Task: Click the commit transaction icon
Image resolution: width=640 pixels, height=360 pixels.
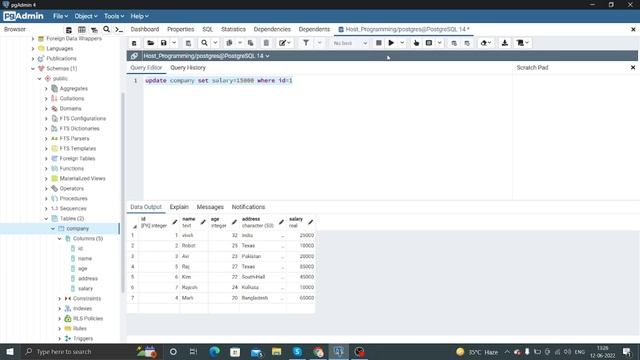Action: tap(454, 43)
